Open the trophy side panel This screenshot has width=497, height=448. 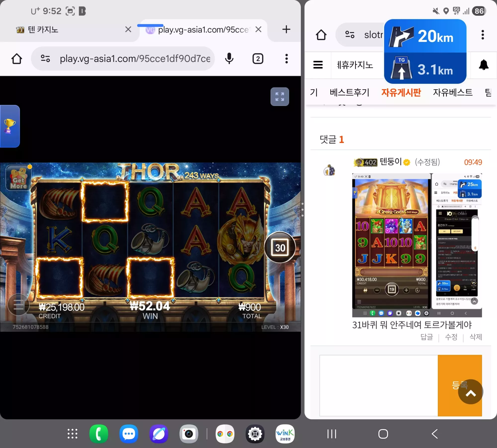coord(9,126)
